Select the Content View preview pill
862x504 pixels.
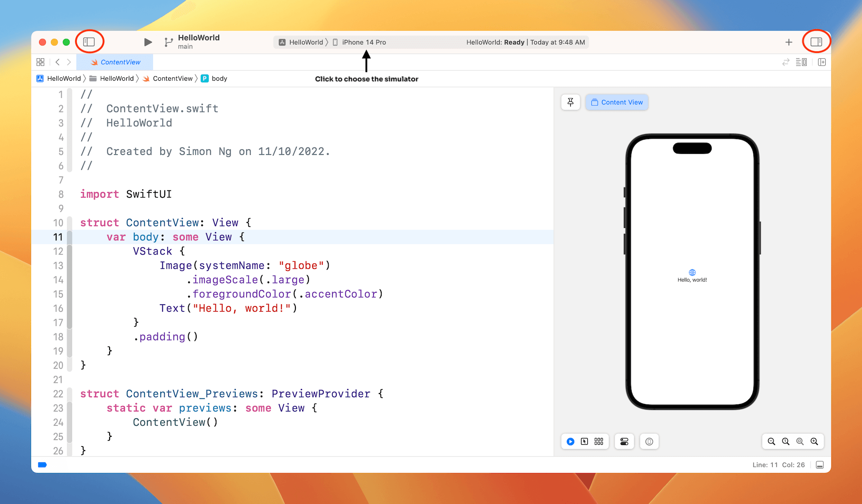617,102
